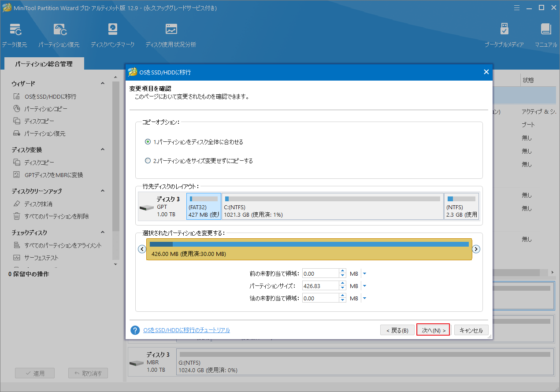Open unit dropdown for 前の未割り当て領域
The image size is (560, 392).
click(x=364, y=274)
